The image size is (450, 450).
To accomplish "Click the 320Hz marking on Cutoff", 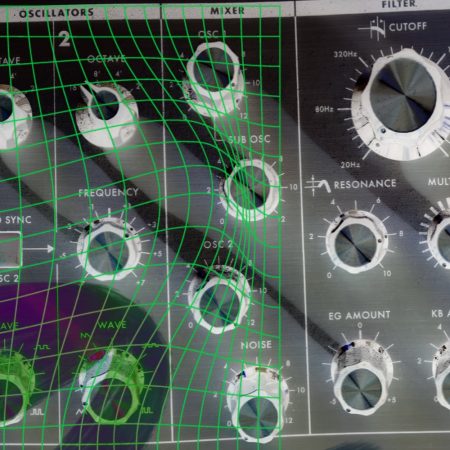I will pyautogui.click(x=345, y=54).
